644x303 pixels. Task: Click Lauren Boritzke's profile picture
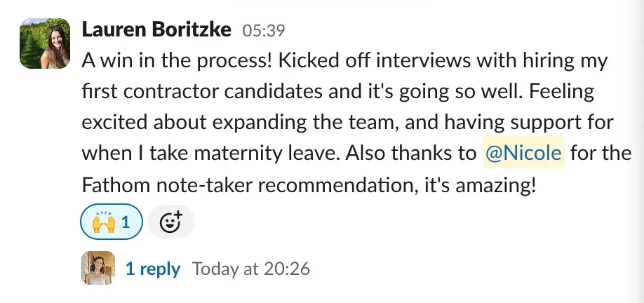(x=45, y=43)
